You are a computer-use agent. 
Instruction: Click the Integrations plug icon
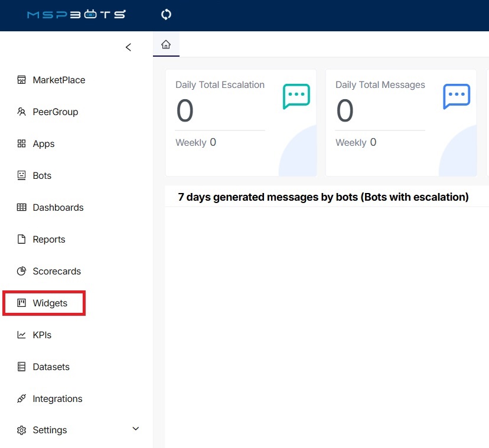(x=22, y=399)
